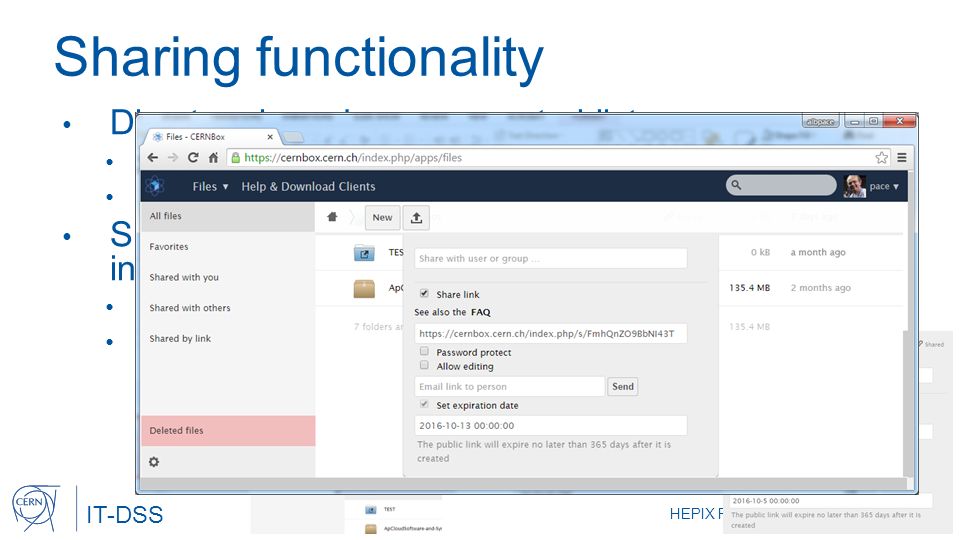Reload the CERNBox page
The width and height of the screenshot is (960, 540).
coord(193,157)
